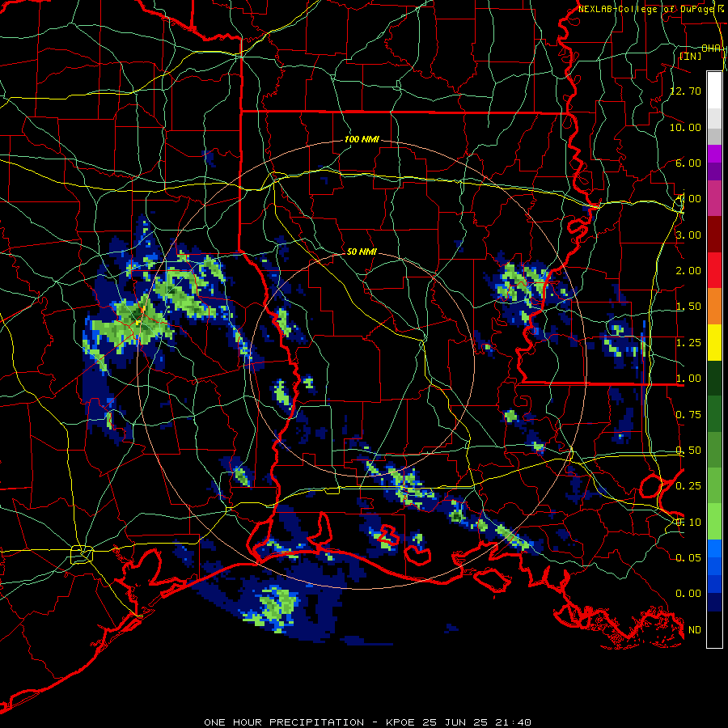The height and width of the screenshot is (728, 728).
Task: Click the yellow legend swatch beside 1.25
Action: [x=714, y=342]
